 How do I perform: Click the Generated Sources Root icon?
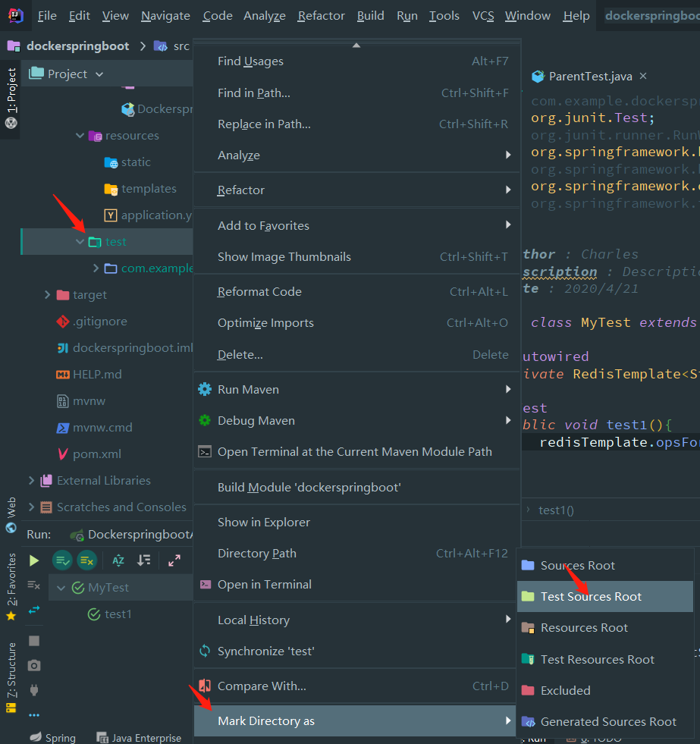pos(528,722)
